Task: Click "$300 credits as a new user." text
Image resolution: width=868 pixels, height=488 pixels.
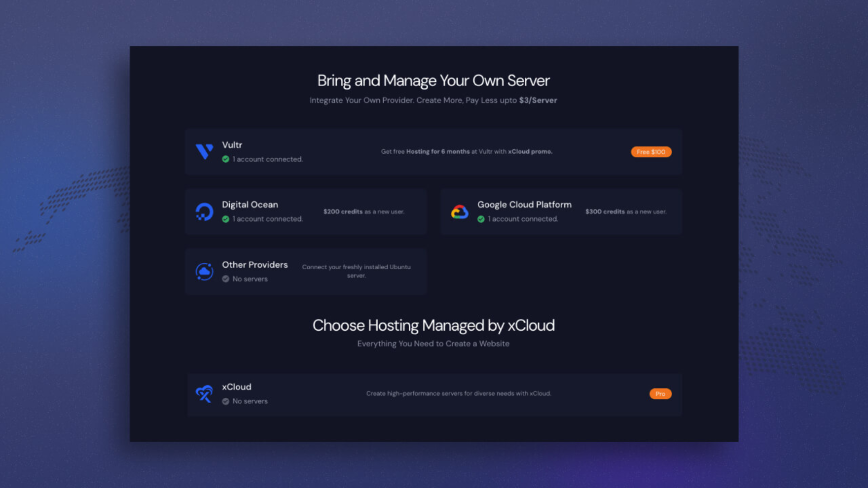Action: (626, 211)
